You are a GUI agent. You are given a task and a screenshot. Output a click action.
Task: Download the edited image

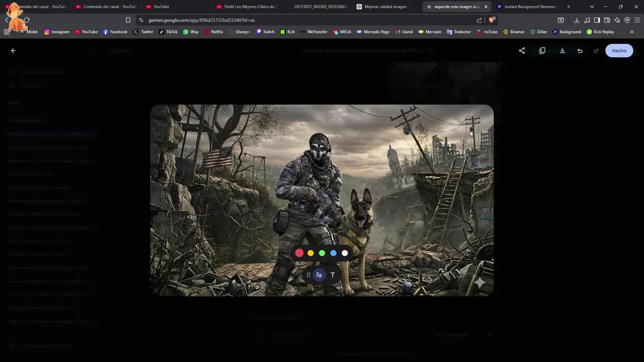click(562, 51)
